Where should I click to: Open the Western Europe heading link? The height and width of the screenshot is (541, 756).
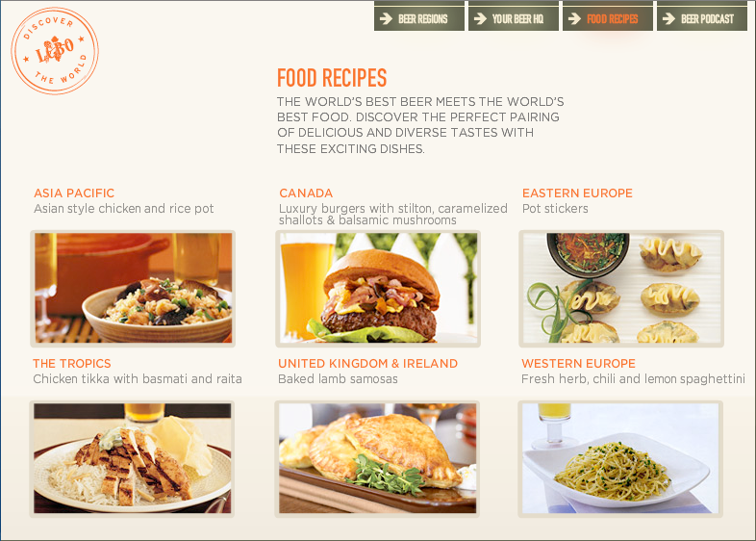pos(579,364)
